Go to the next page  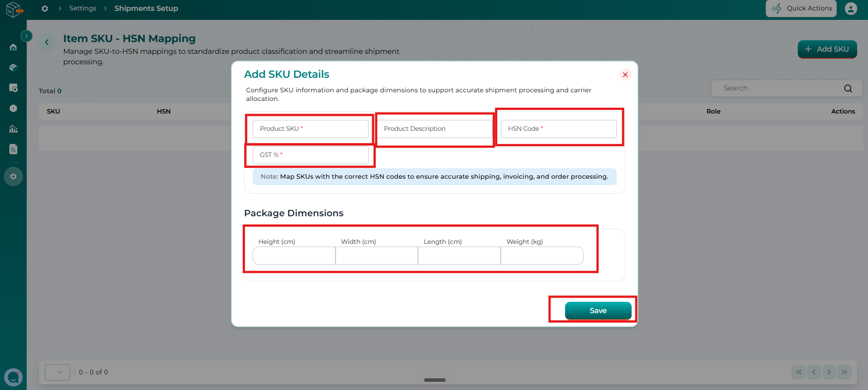point(829,372)
